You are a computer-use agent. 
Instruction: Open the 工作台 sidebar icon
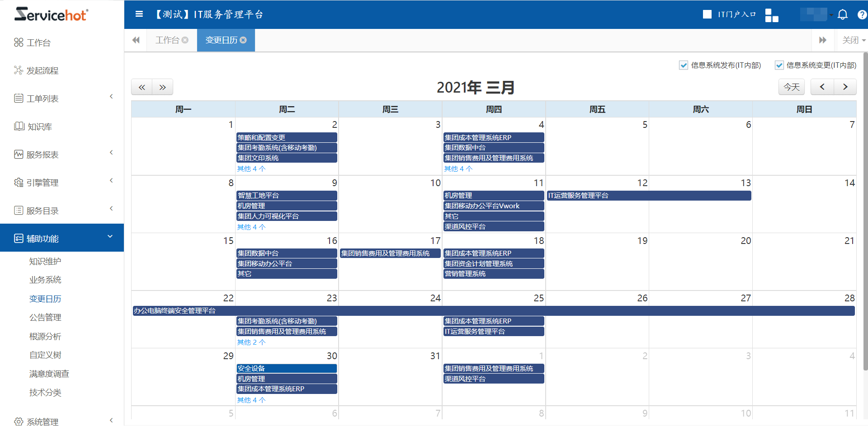[x=18, y=42]
